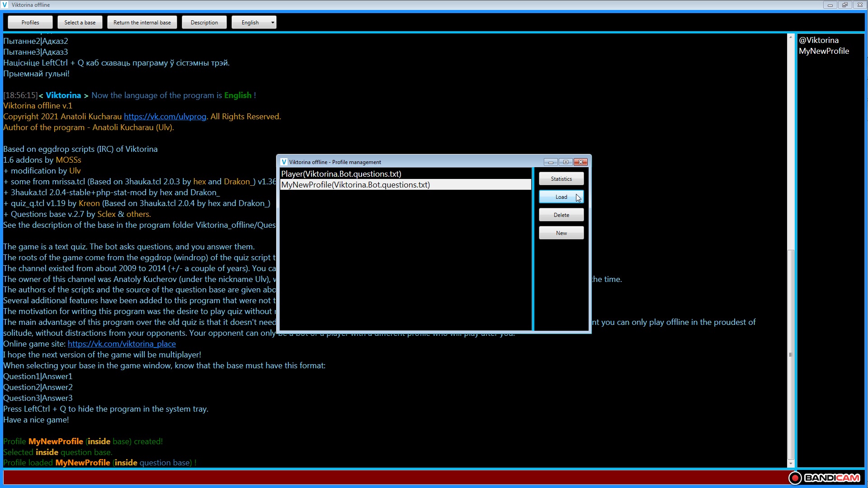Create a New profile

click(561, 233)
